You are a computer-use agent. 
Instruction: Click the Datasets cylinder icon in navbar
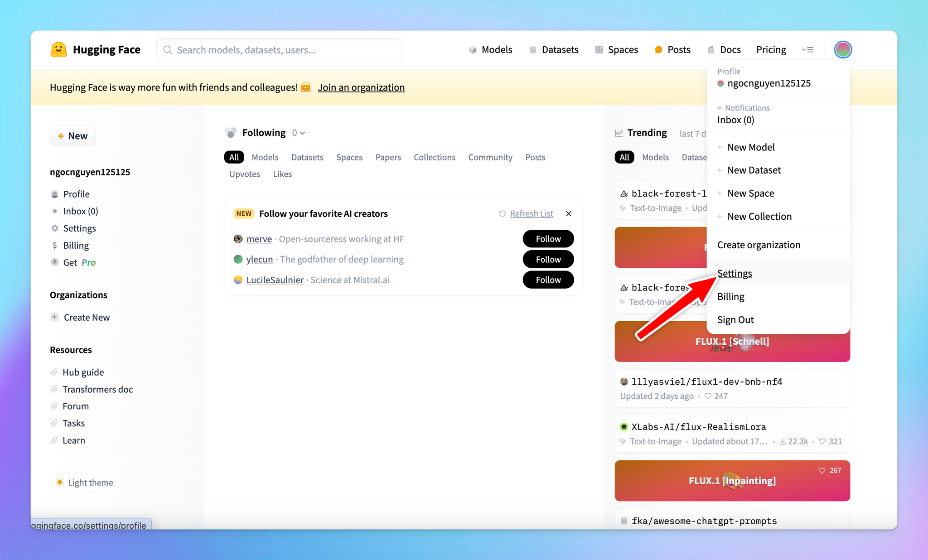[533, 50]
